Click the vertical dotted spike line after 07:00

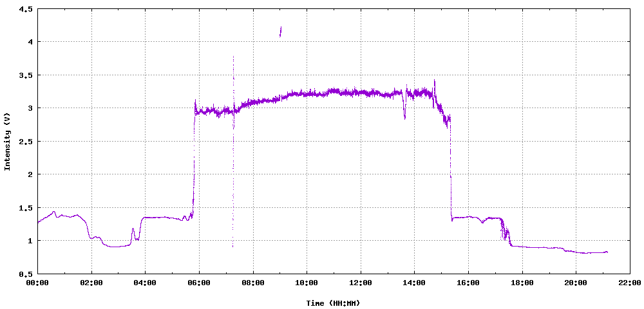233,154
